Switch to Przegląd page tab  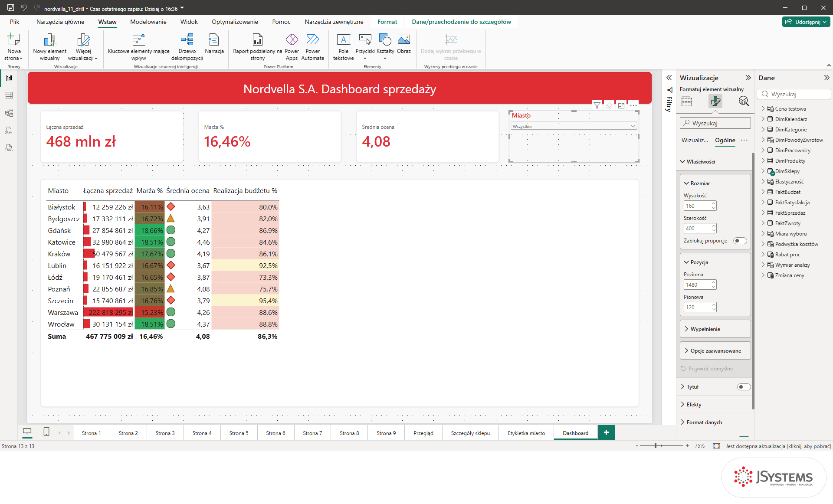coord(423,433)
